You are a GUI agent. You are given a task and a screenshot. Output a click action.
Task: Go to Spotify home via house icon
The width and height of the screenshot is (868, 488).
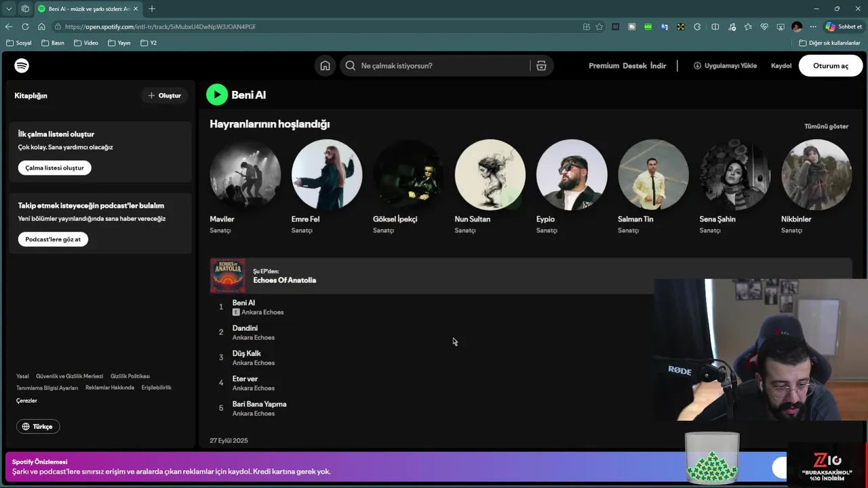[325, 66]
